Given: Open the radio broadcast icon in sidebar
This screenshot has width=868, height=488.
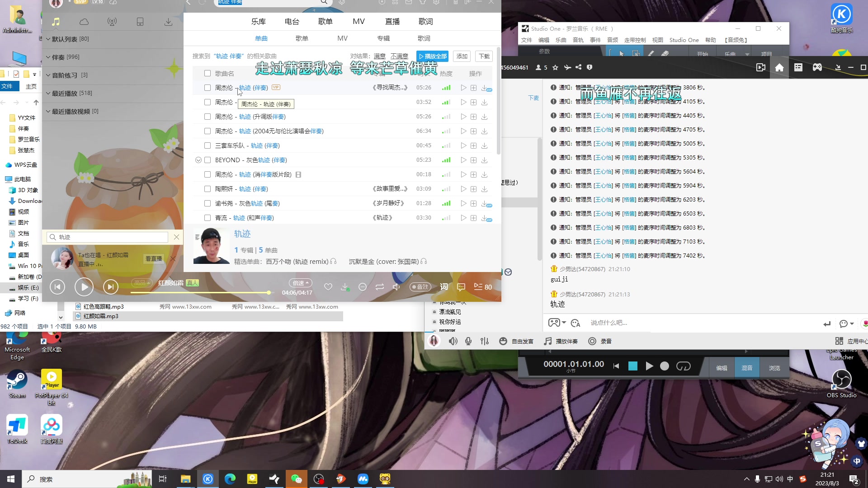Looking at the screenshot, I should click(112, 22).
